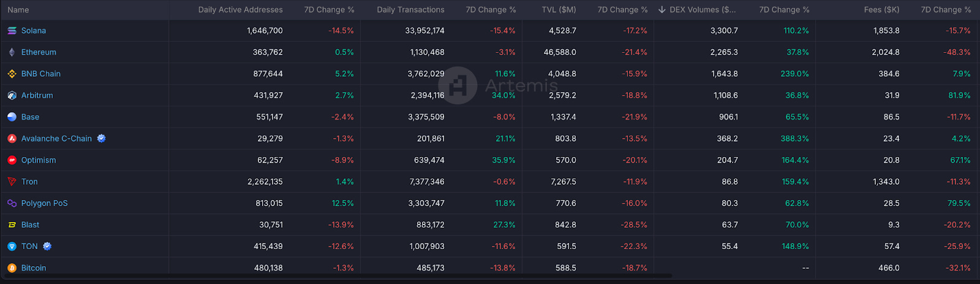Click the Ethereum logo icon
Viewport: 980px width, 284px height.
click(x=12, y=52)
